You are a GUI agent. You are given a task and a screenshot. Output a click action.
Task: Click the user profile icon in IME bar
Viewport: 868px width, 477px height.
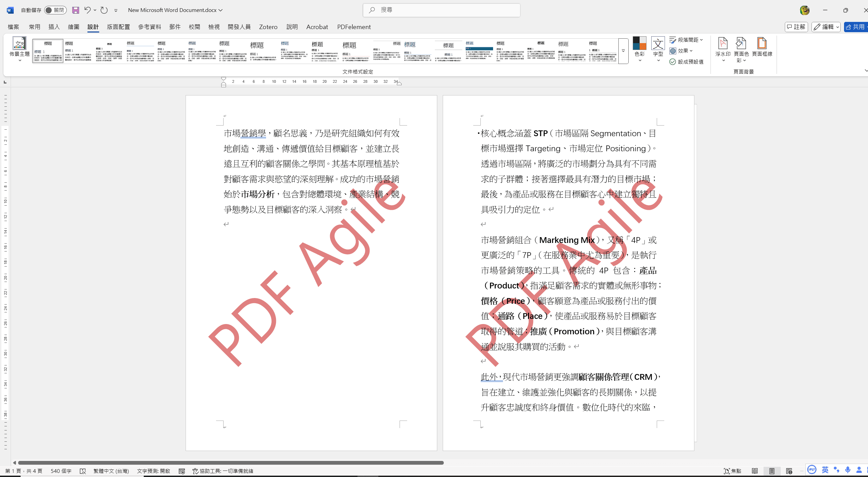pyautogui.click(x=859, y=470)
